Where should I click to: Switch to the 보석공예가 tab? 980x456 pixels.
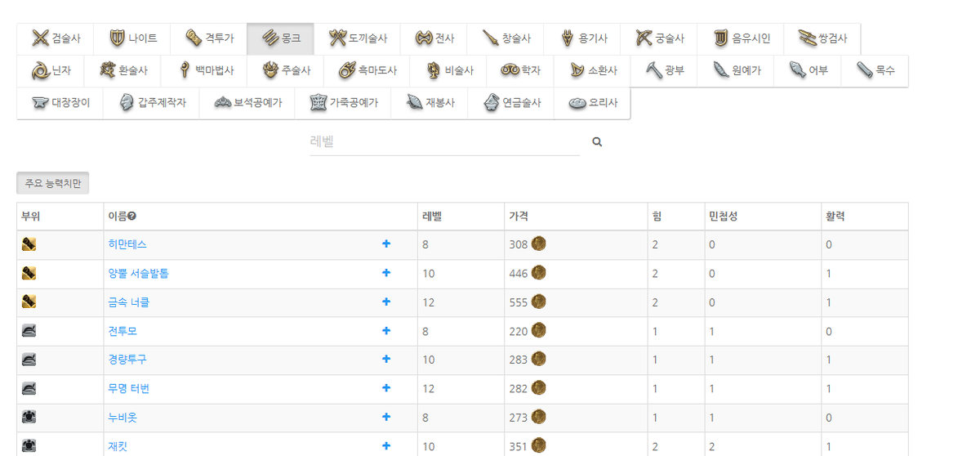(x=247, y=103)
